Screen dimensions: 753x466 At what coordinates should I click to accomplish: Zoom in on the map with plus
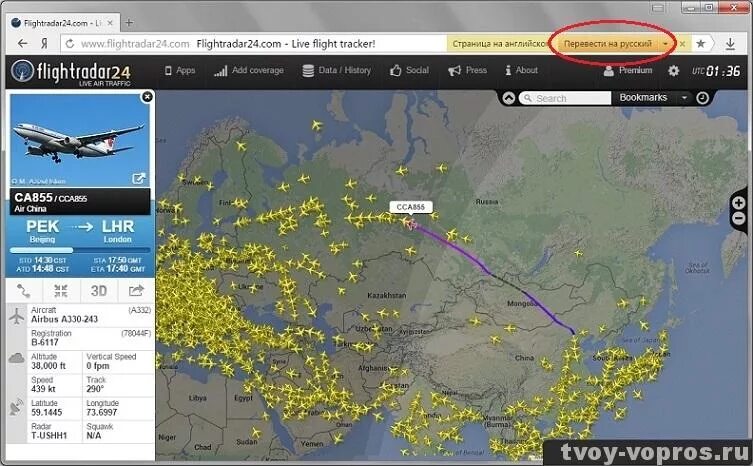[x=739, y=203]
